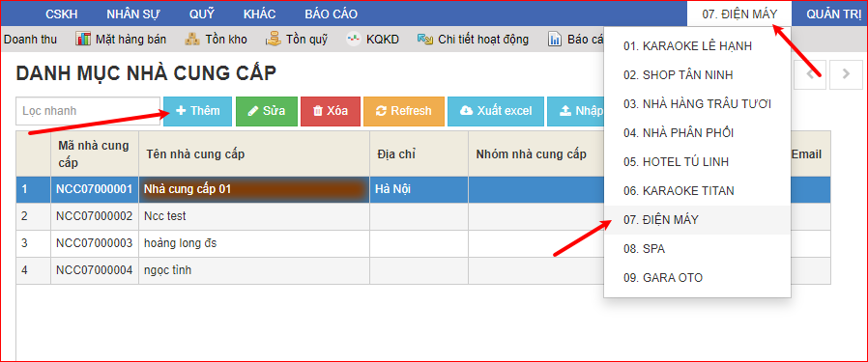The image size is (868, 362).
Task: Click the Nhập import button
Action: tap(576, 111)
